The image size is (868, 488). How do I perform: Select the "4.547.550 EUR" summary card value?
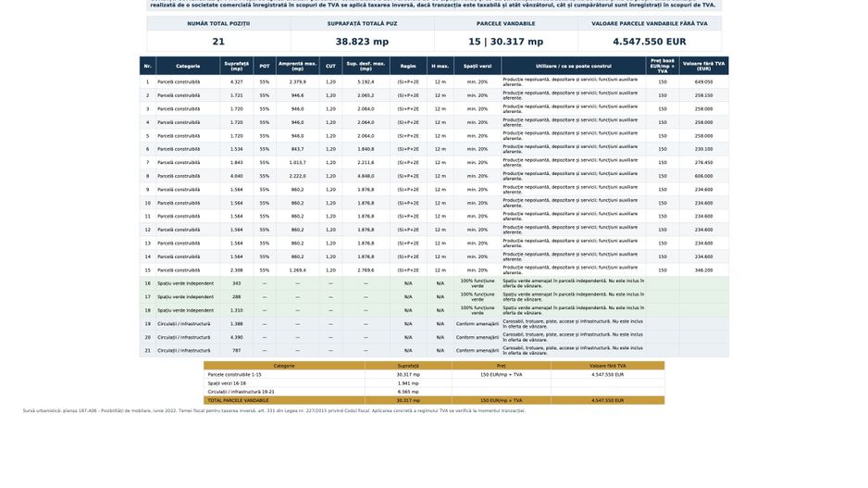650,42
